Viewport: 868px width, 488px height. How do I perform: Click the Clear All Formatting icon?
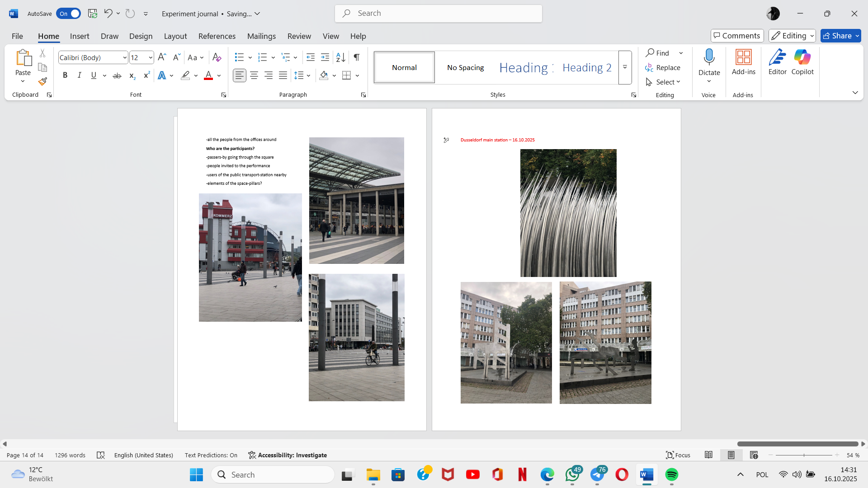pyautogui.click(x=217, y=57)
